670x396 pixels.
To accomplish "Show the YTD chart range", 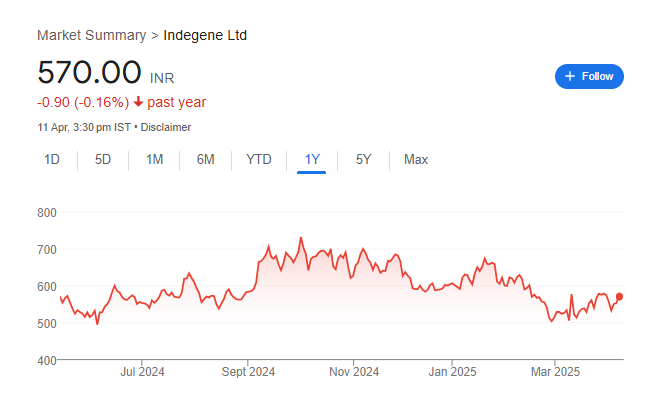I will point(259,160).
